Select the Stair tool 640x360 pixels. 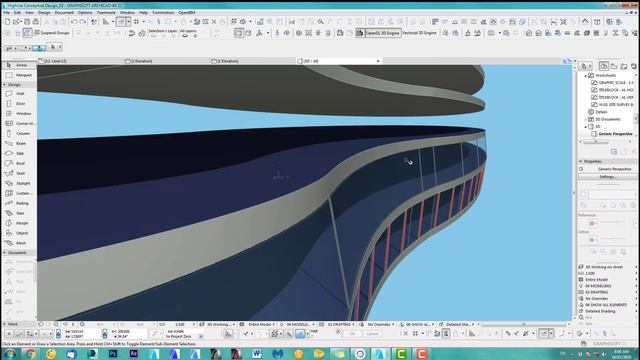pyautogui.click(x=19, y=213)
